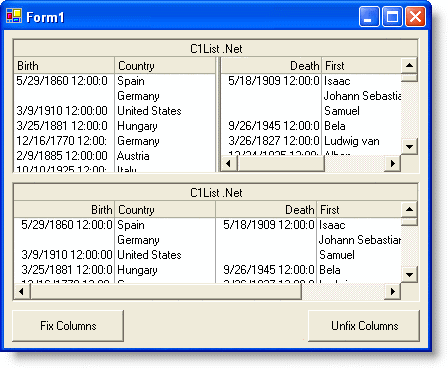Click Death column header in lower list
This screenshot has height=368, width=448.
[x=266, y=209]
